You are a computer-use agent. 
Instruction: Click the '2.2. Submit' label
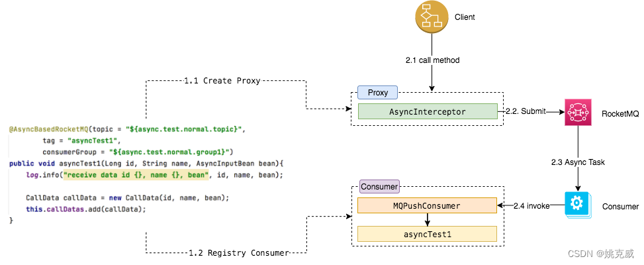(x=526, y=111)
